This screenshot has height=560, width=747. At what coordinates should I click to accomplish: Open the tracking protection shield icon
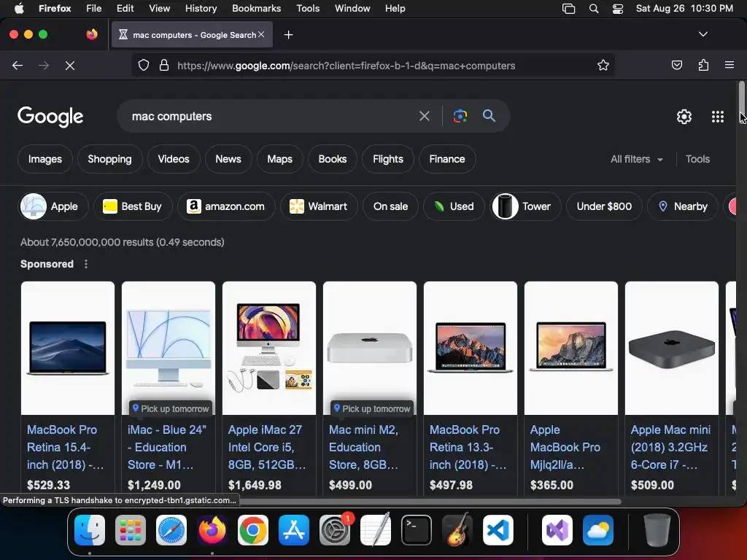(x=144, y=65)
